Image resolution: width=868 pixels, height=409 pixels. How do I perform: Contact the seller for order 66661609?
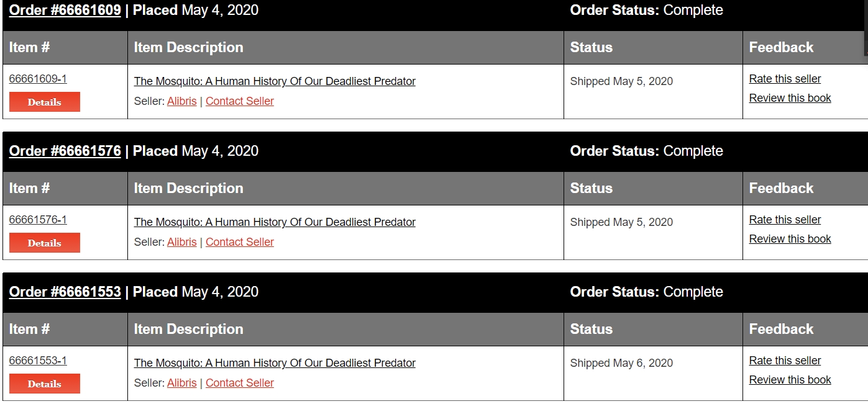click(x=240, y=101)
